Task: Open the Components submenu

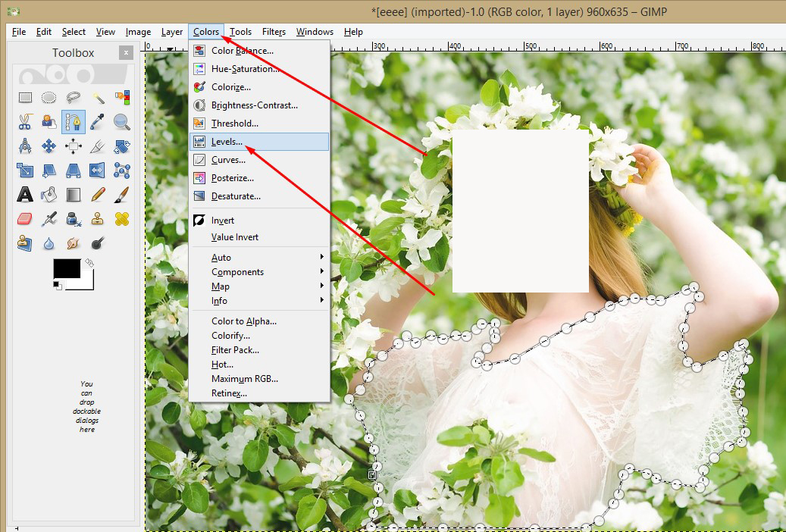Action: tap(237, 271)
